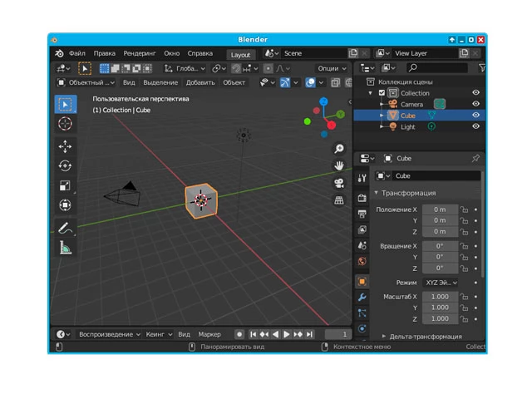Click the camera view icon in viewport
This screenshot has width=532, height=399.
click(339, 183)
